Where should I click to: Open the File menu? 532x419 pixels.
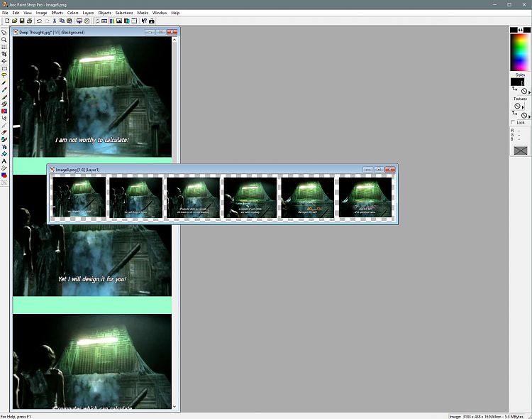tap(5, 13)
